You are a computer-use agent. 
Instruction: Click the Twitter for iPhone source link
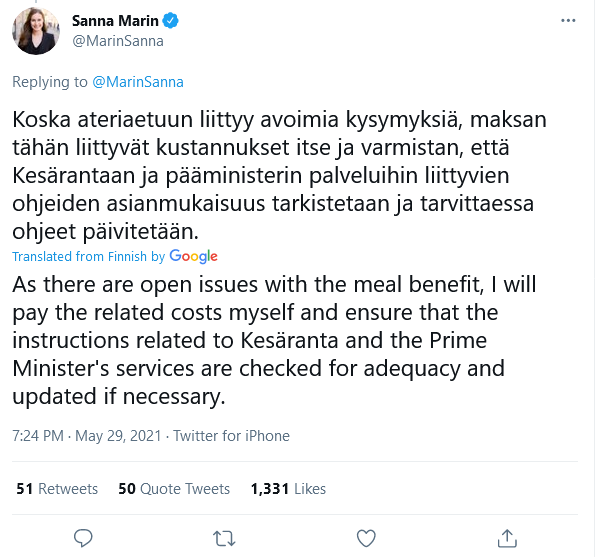231,436
